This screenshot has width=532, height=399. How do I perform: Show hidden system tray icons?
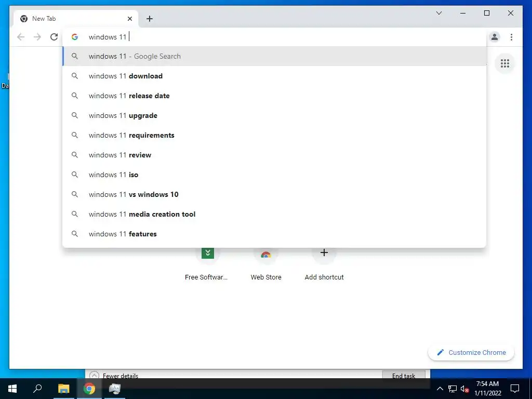click(440, 389)
